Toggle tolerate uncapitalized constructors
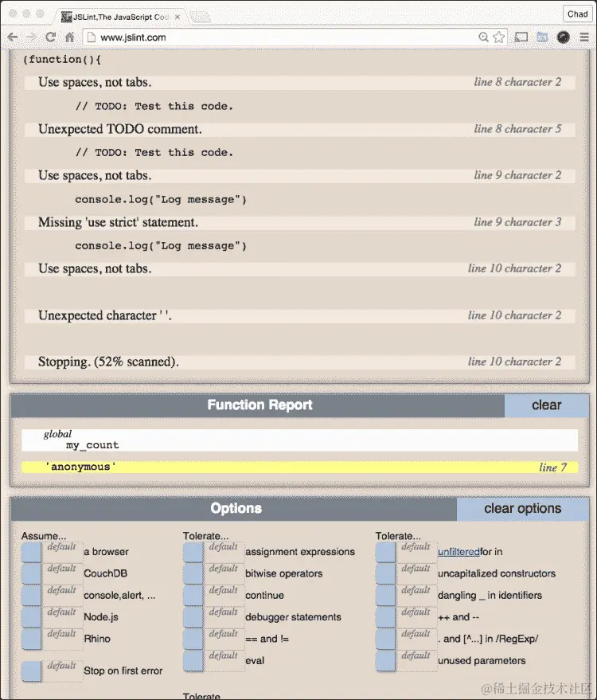597x700 pixels. point(385,574)
